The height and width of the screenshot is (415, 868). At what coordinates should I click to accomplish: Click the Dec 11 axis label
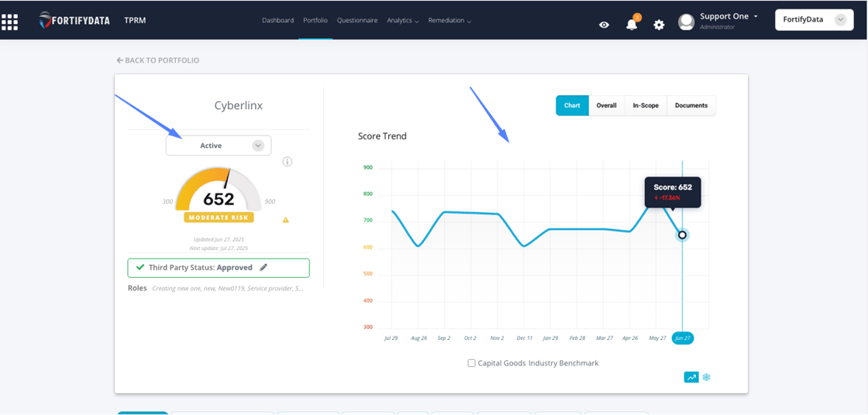(x=524, y=338)
